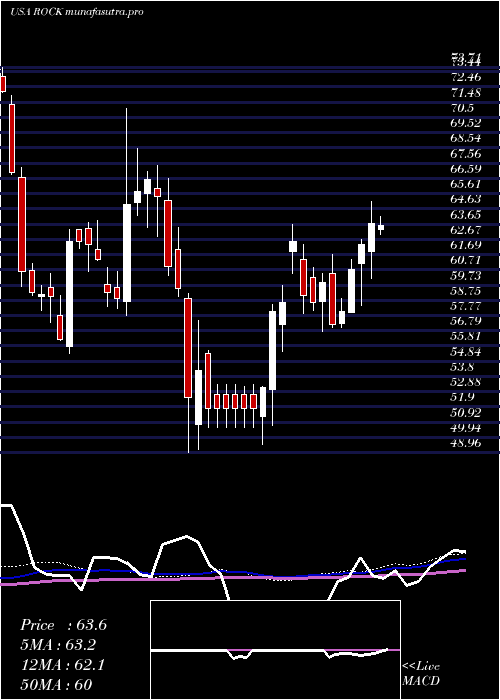Screen dimensions: 500x700
Task: Select the 53.8 price axis label
Action: (462, 367)
